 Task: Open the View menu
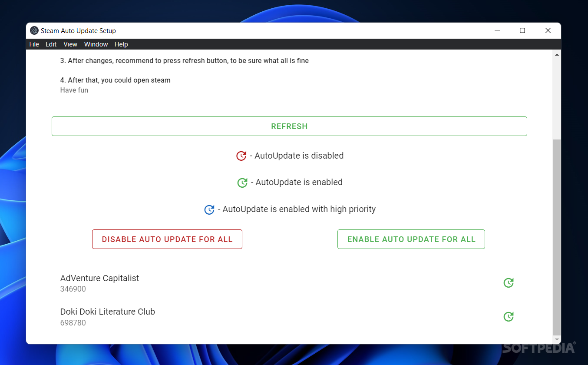click(x=70, y=44)
